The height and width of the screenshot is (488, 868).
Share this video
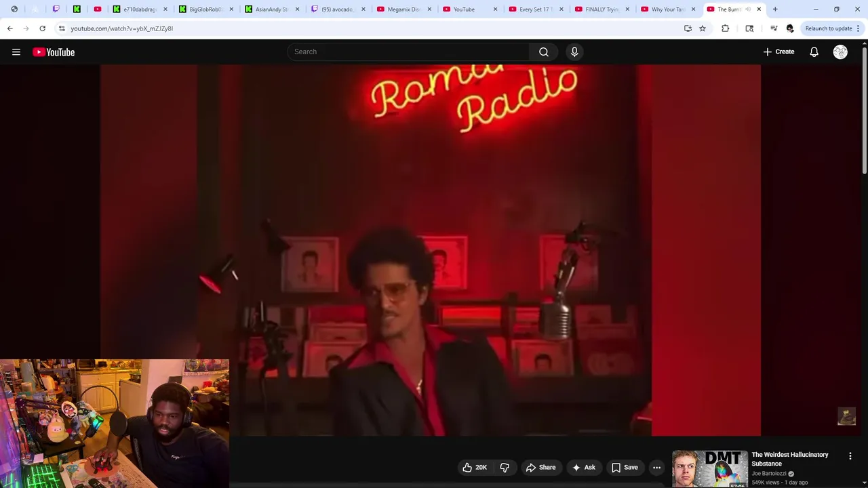tap(540, 468)
